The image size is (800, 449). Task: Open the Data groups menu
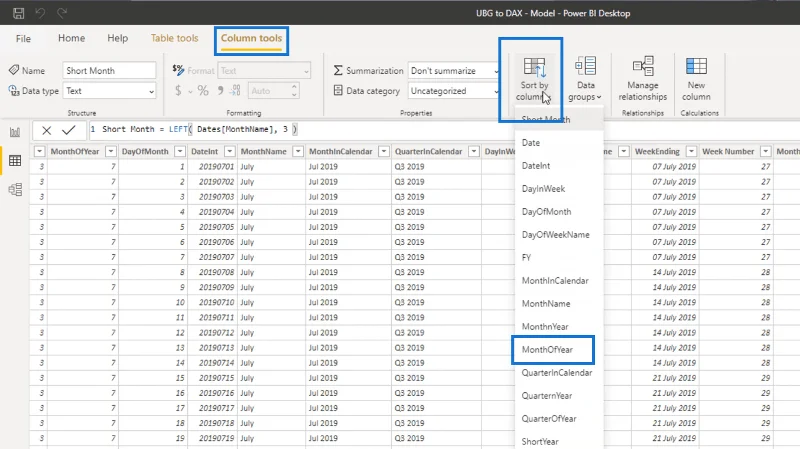pyautogui.click(x=585, y=79)
